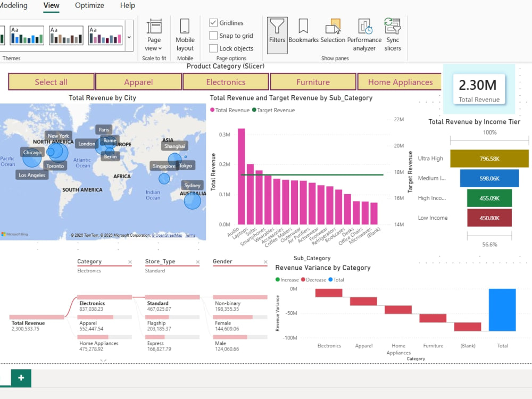Select the Low Income funnel bar

[x=489, y=218]
